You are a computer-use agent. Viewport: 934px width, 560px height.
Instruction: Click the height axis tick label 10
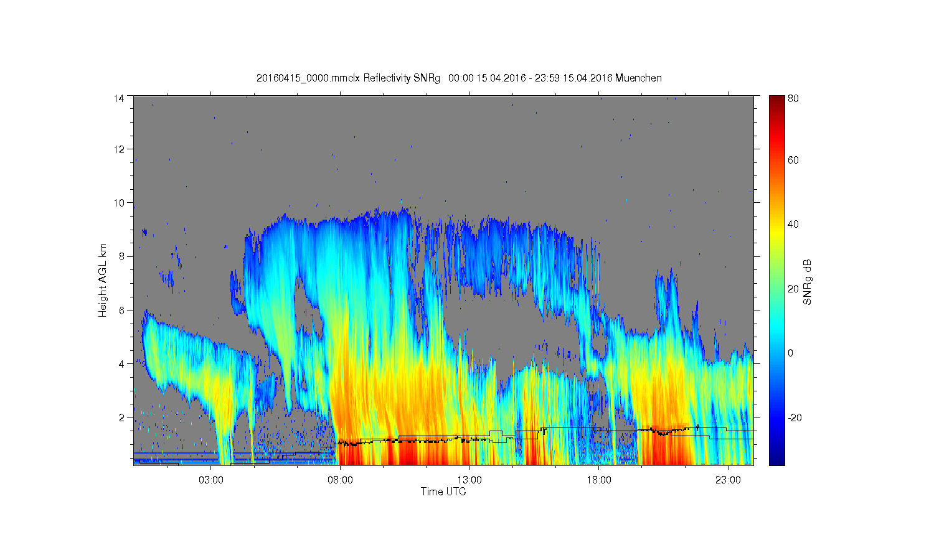(x=119, y=203)
